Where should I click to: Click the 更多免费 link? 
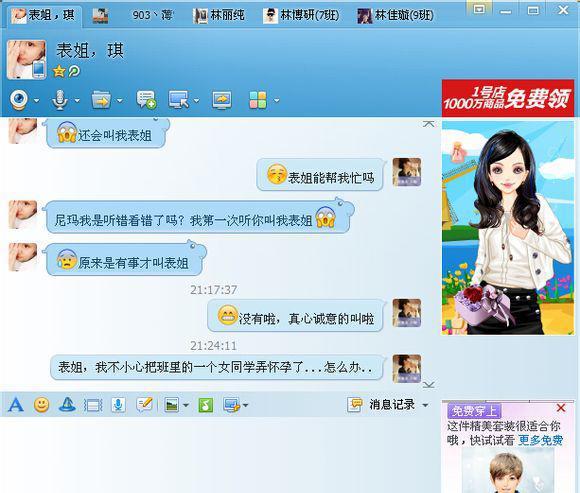(x=540, y=440)
